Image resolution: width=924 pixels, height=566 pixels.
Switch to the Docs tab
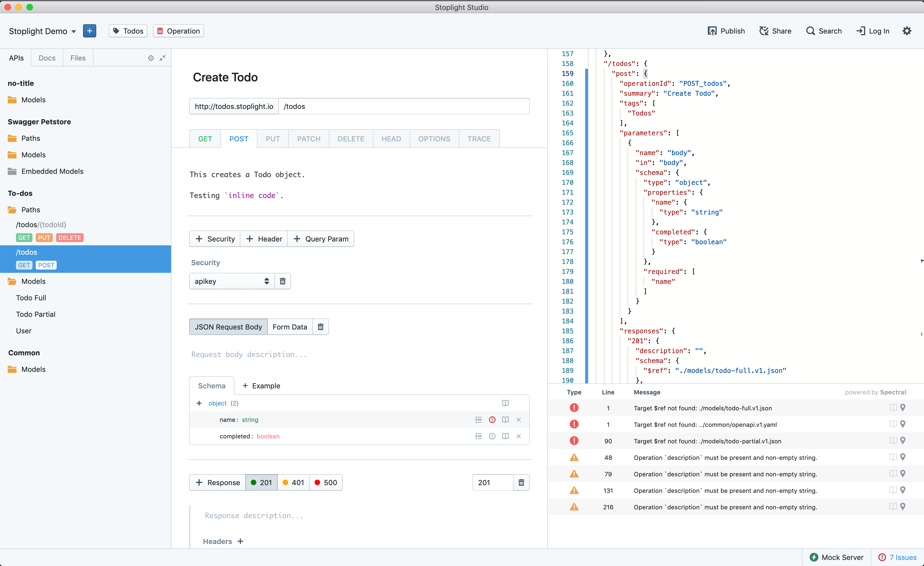click(x=47, y=58)
